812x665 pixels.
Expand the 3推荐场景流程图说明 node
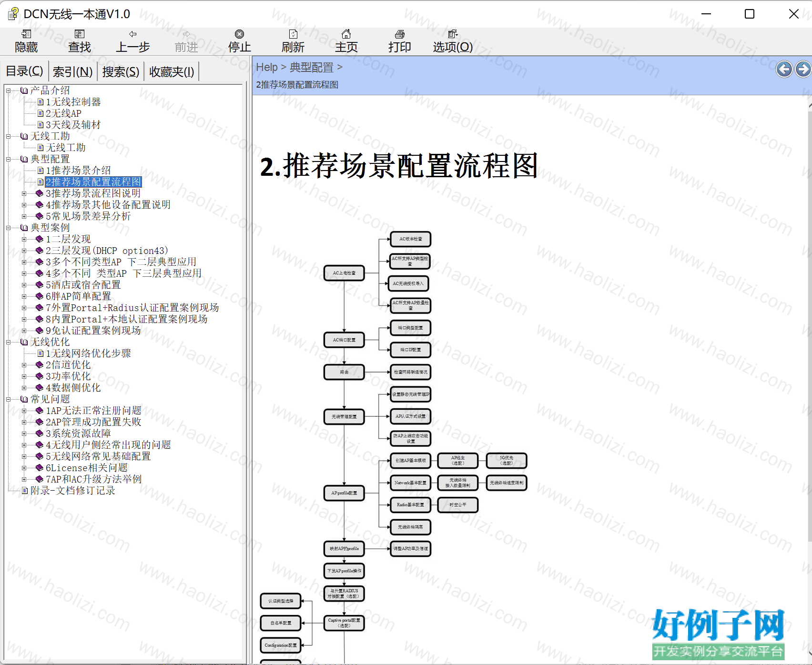(24, 193)
